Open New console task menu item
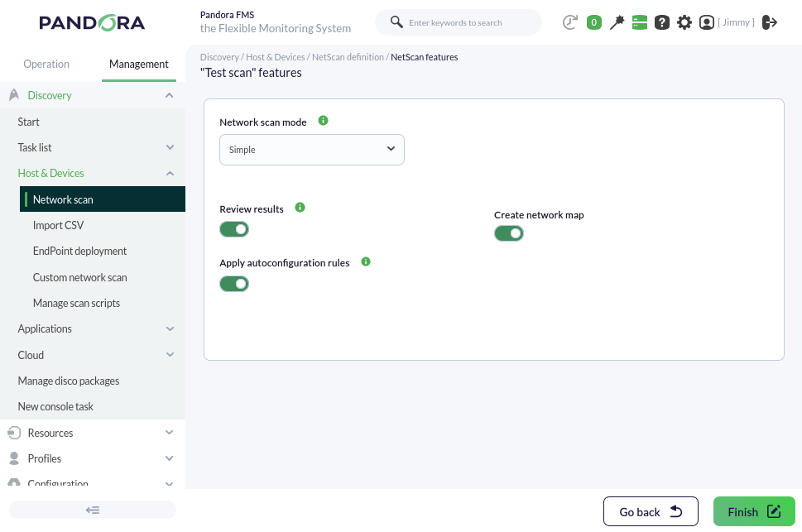Screen dimensions: 802x532 (55, 406)
